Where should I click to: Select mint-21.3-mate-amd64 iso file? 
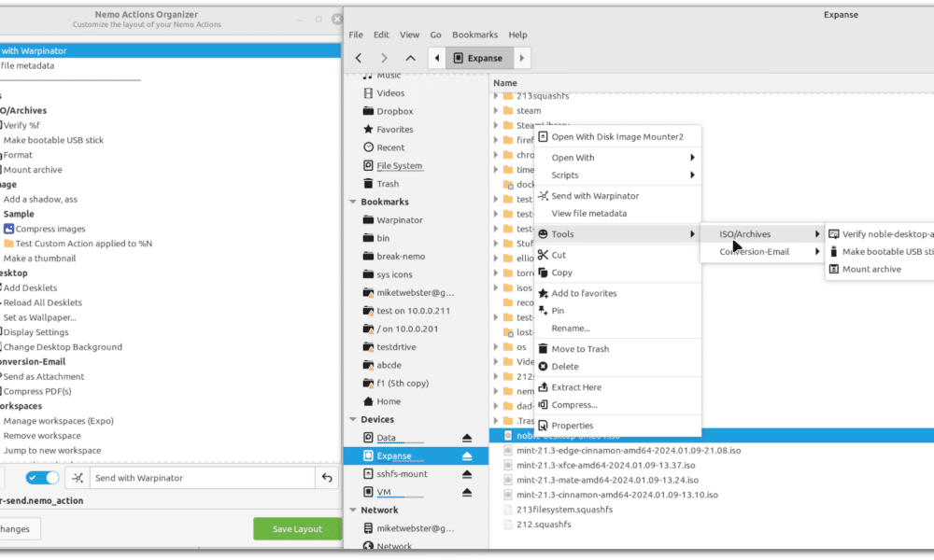(608, 481)
